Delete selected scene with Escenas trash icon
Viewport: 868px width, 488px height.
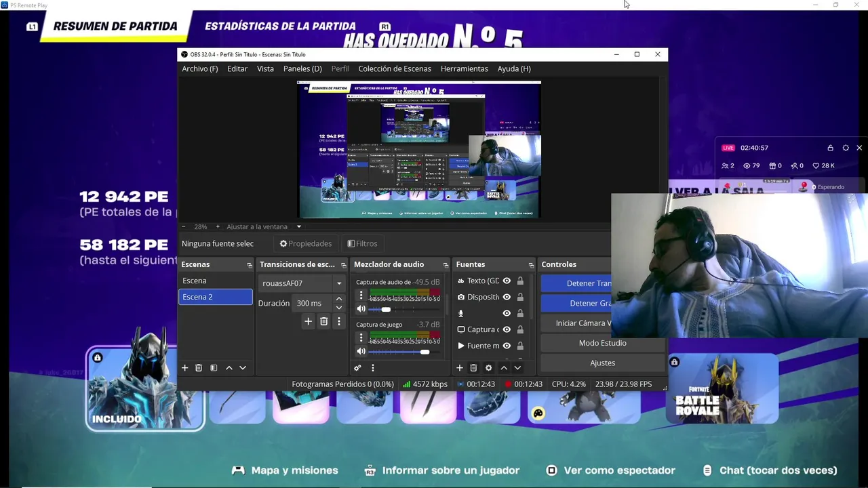(199, 367)
